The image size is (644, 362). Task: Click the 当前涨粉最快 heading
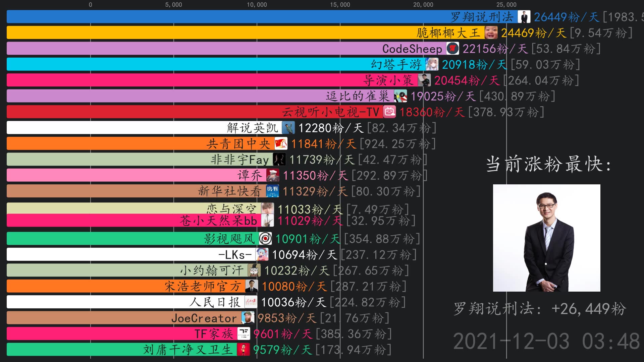(548, 164)
